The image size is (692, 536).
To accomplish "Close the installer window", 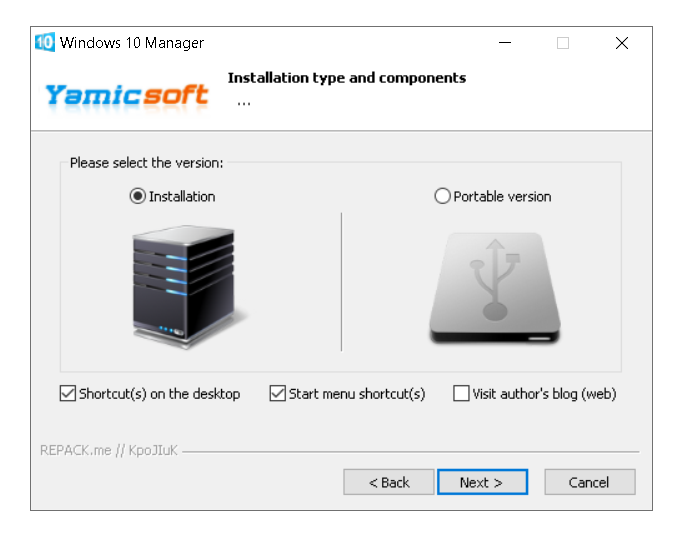I will [x=622, y=43].
